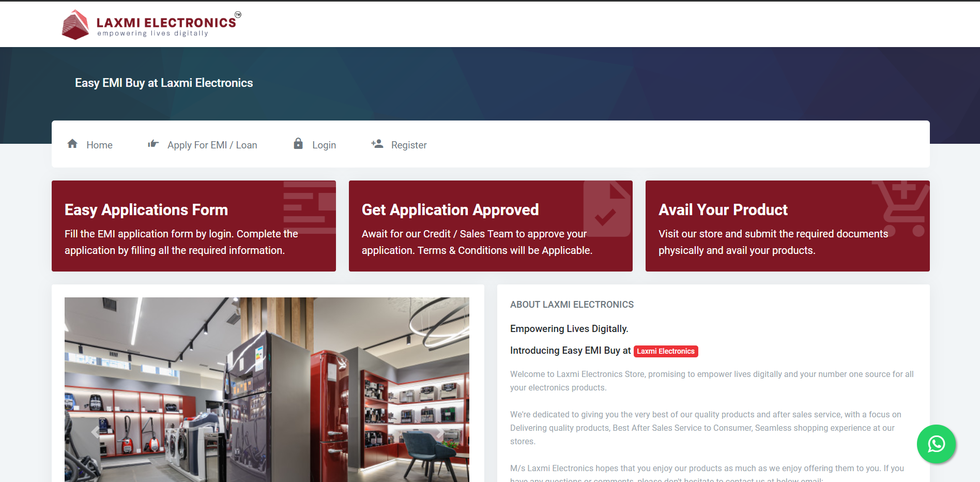Go to previous slide in store carousel

[95, 432]
